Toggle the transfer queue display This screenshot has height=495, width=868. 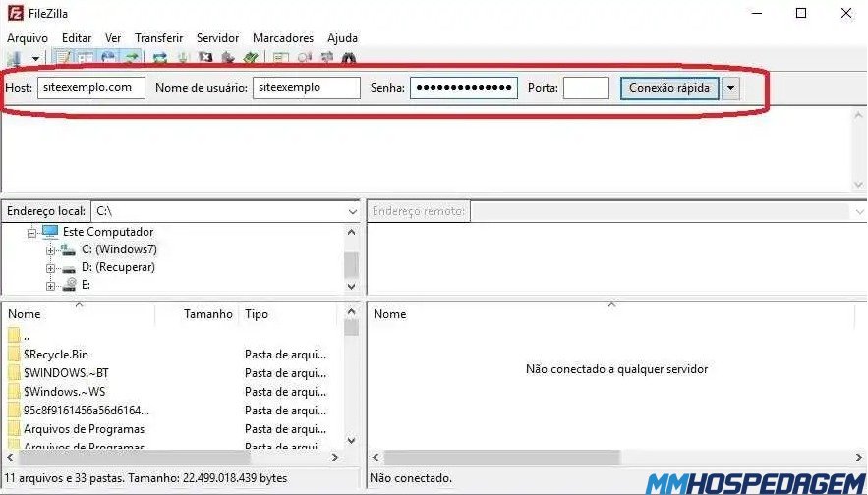[132, 58]
